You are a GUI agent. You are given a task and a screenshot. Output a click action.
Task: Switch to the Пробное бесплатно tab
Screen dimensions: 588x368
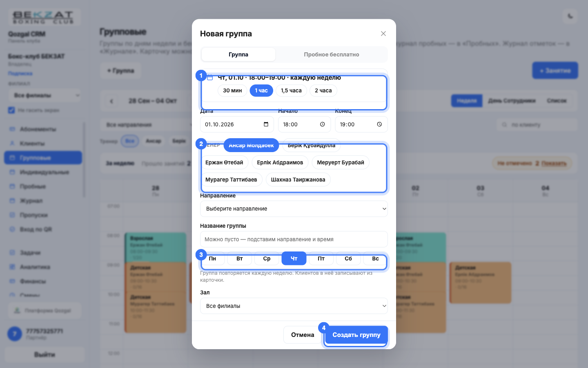(x=332, y=54)
